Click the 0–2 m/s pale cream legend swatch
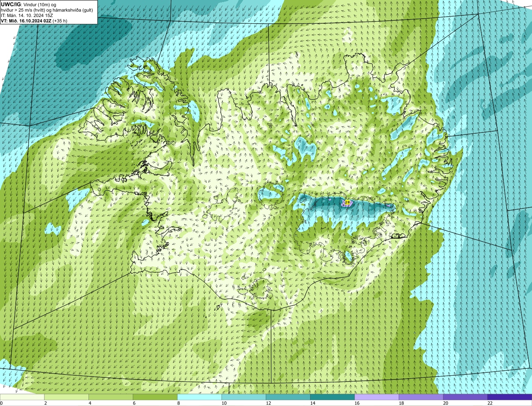The image size is (532, 406). [x=22, y=397]
